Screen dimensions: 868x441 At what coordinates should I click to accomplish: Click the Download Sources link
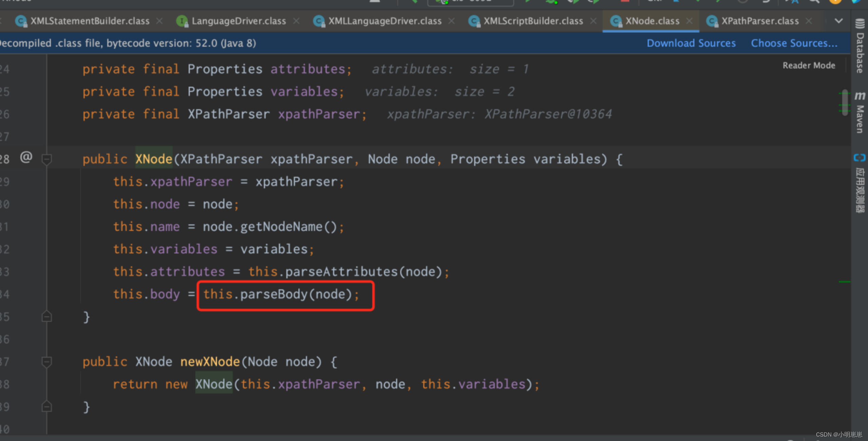pos(691,43)
